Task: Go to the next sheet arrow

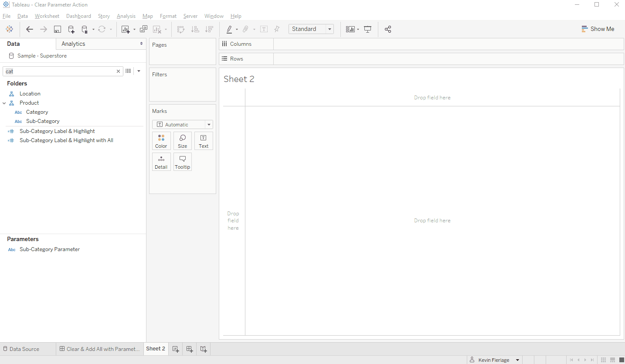Action: coord(585,360)
